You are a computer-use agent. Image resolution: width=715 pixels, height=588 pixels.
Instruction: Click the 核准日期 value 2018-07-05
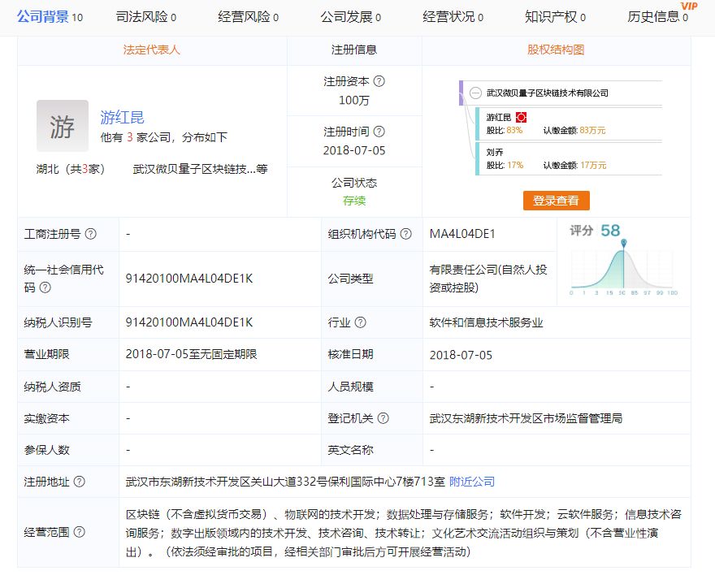(461, 355)
